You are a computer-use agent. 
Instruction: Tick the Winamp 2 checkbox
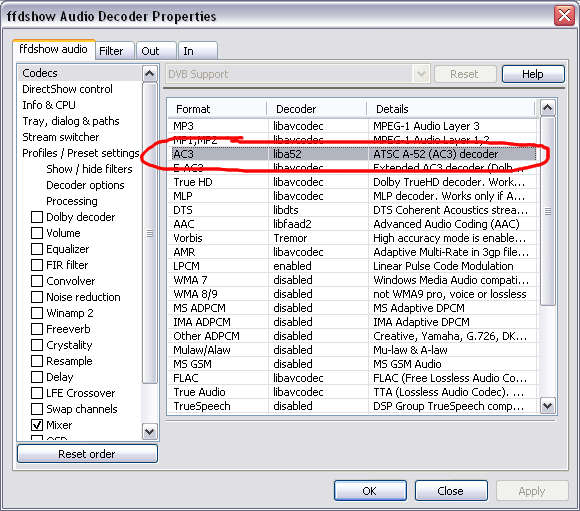[37, 313]
